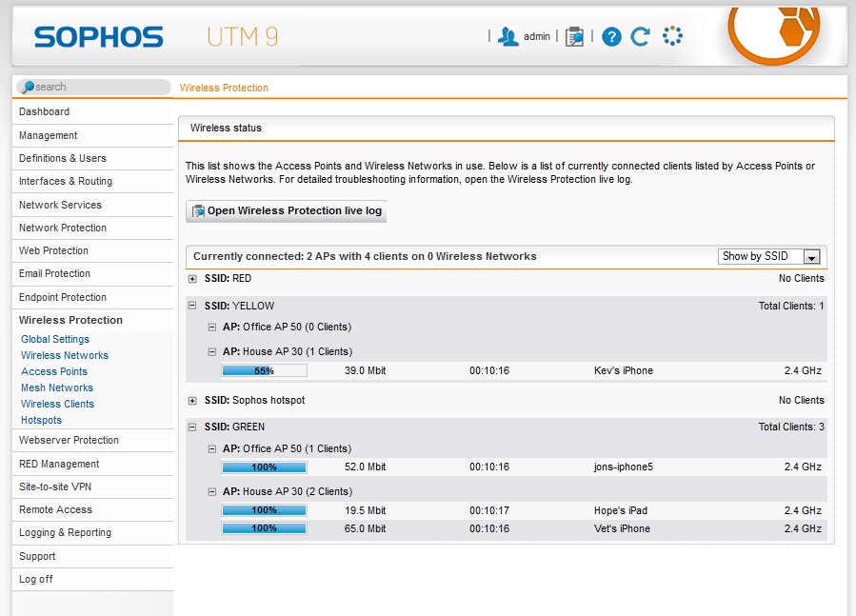Click the 65.0 Mbit rate value
The width and height of the screenshot is (856, 616).
(366, 528)
